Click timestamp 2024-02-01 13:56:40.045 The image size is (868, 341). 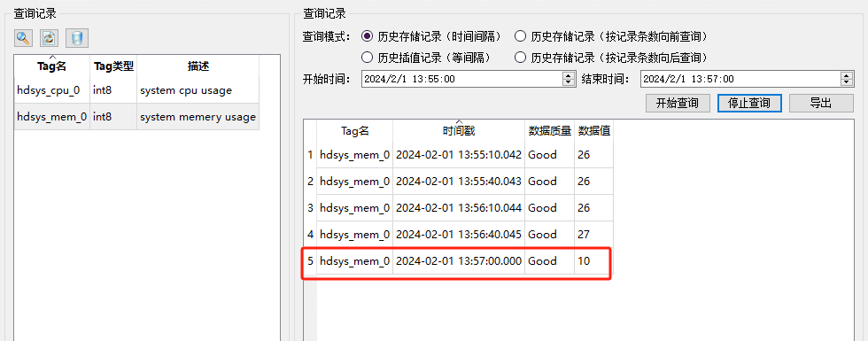coord(459,235)
